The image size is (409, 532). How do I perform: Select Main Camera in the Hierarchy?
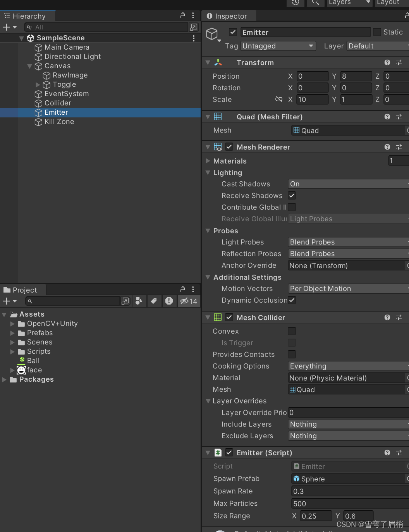point(67,47)
